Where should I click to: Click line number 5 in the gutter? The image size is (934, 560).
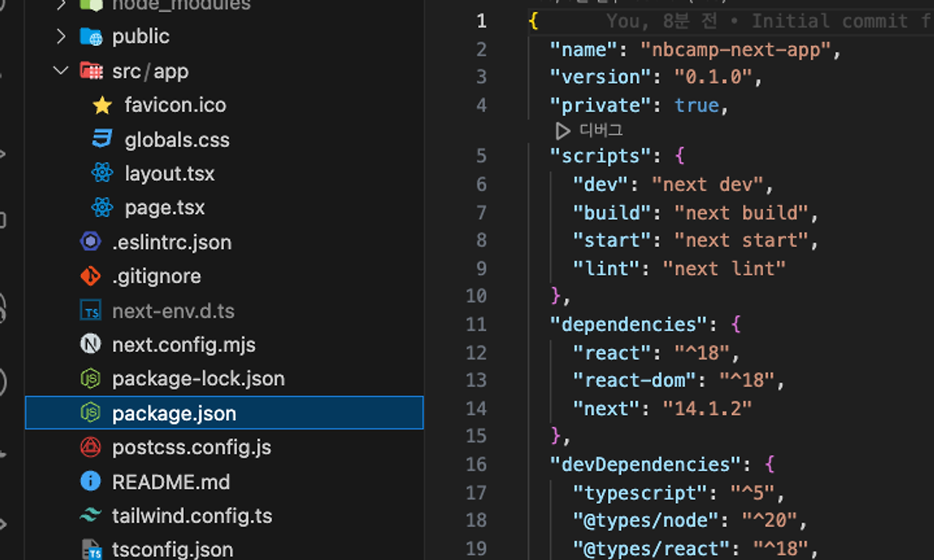click(x=482, y=156)
